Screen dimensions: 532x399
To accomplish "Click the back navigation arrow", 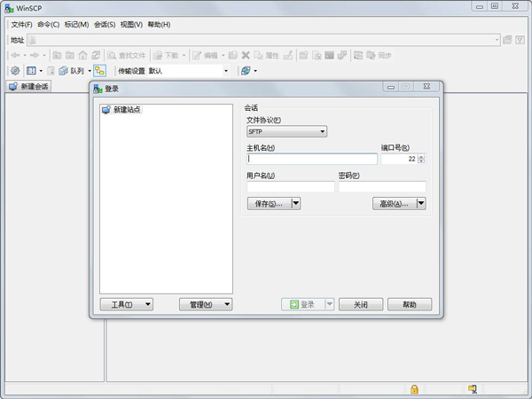I will (15, 55).
